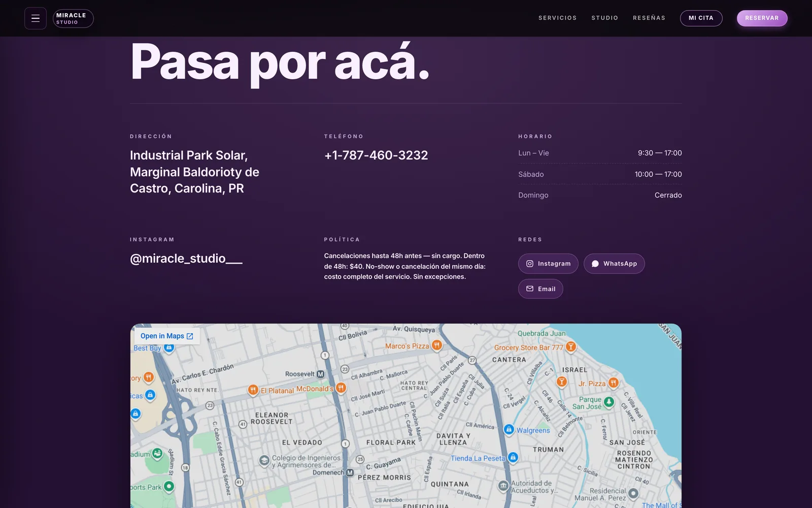Click the ELEANOR ROOSEVELT map label
This screenshot has height=508, width=812.
272,418
